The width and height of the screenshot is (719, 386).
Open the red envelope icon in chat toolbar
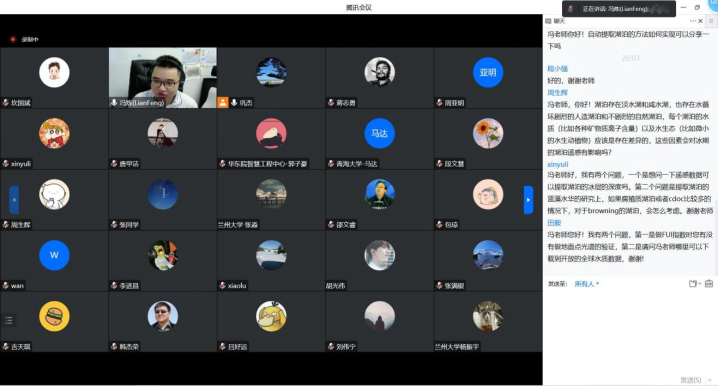(709, 284)
